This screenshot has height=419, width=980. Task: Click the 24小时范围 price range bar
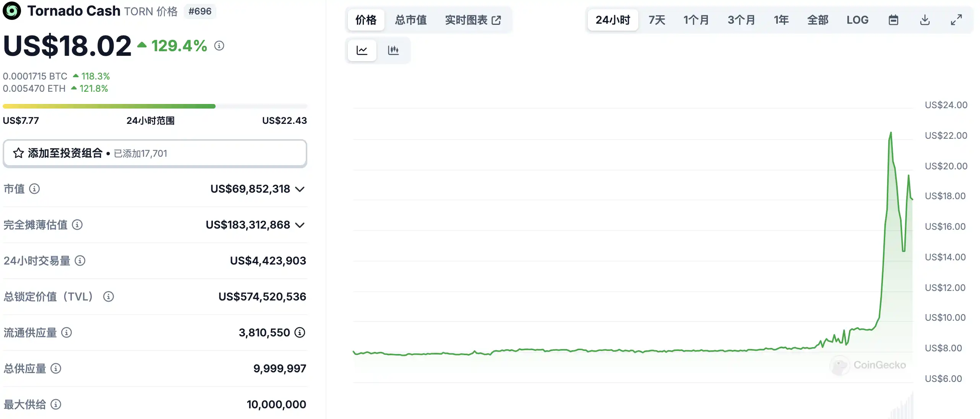tap(155, 106)
